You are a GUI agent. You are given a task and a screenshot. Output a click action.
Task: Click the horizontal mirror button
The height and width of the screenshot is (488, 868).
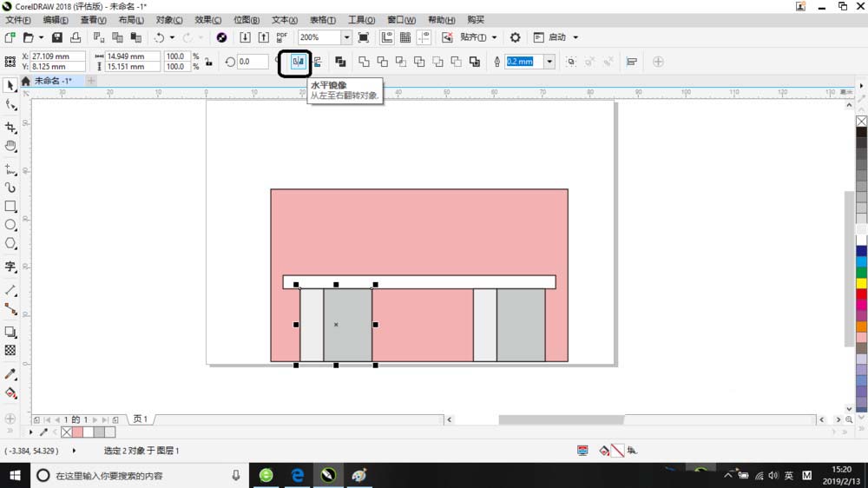click(298, 62)
